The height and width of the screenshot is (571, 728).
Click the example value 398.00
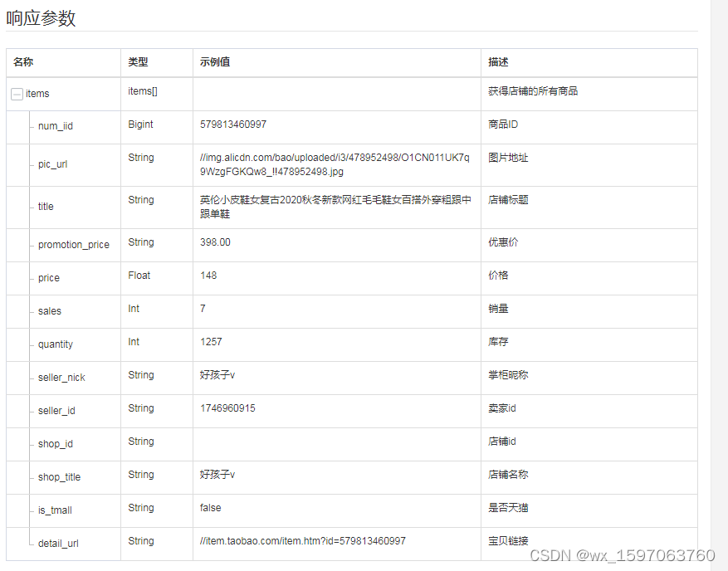[215, 242]
